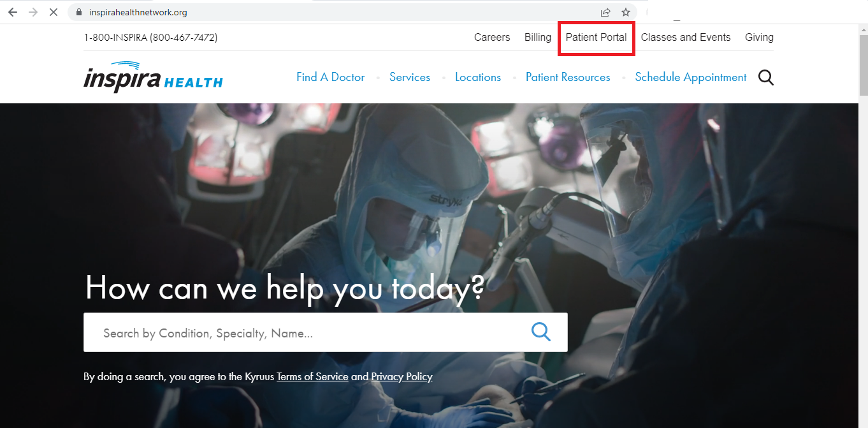Click inside the condition search input field
The image size is (868, 428).
(255, 332)
